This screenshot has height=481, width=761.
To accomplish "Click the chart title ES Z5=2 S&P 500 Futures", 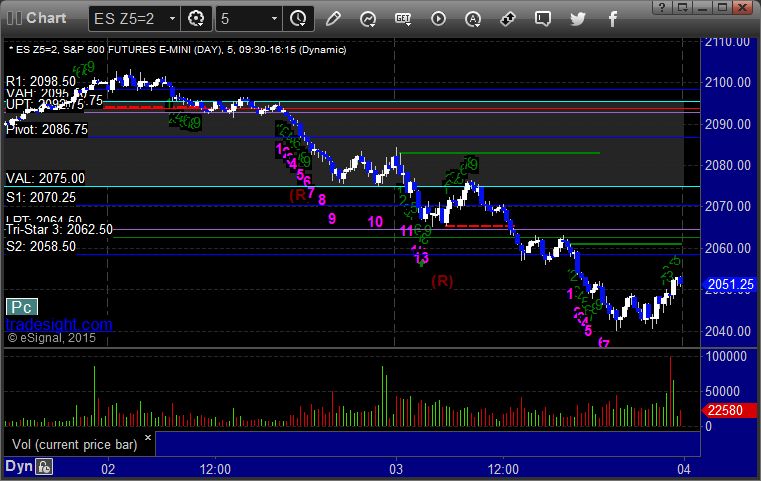I will (x=178, y=50).
